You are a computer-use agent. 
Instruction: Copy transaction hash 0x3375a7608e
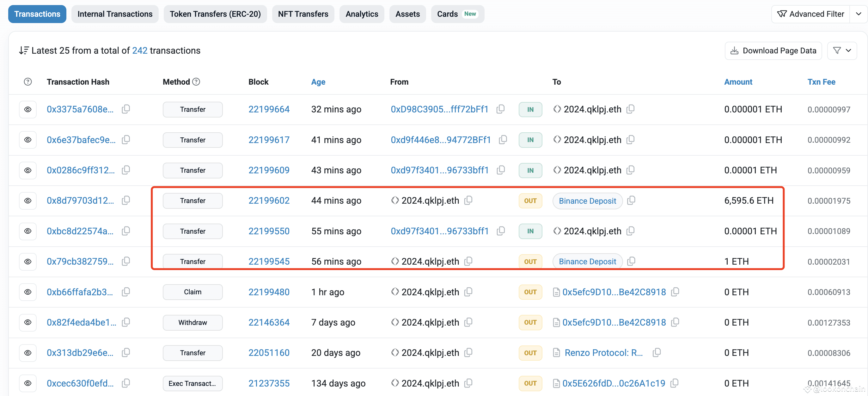[x=126, y=109]
